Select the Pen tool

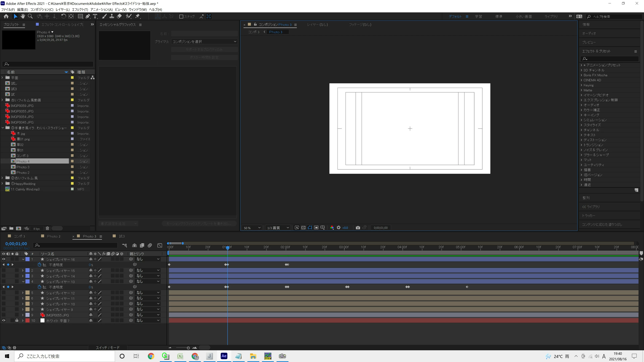tap(88, 16)
